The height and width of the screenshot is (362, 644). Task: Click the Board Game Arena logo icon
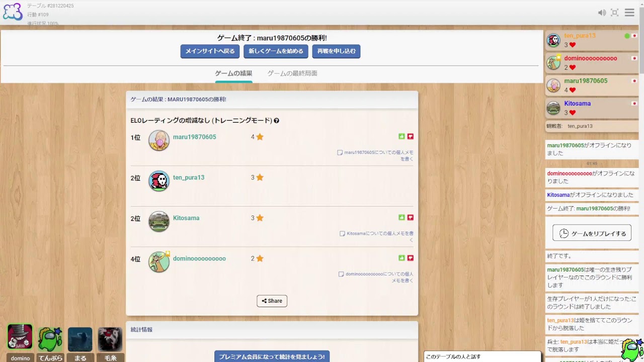coord(13,12)
